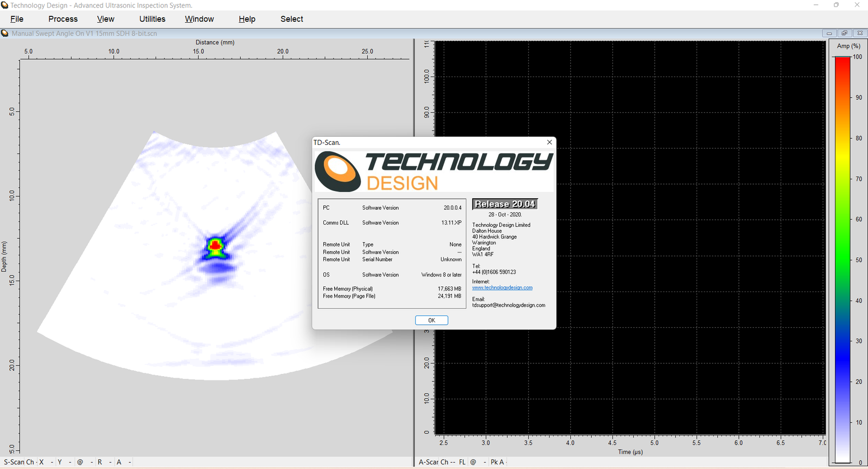Restore the inner scan document window
Screen dimensions: 868x469
point(844,33)
